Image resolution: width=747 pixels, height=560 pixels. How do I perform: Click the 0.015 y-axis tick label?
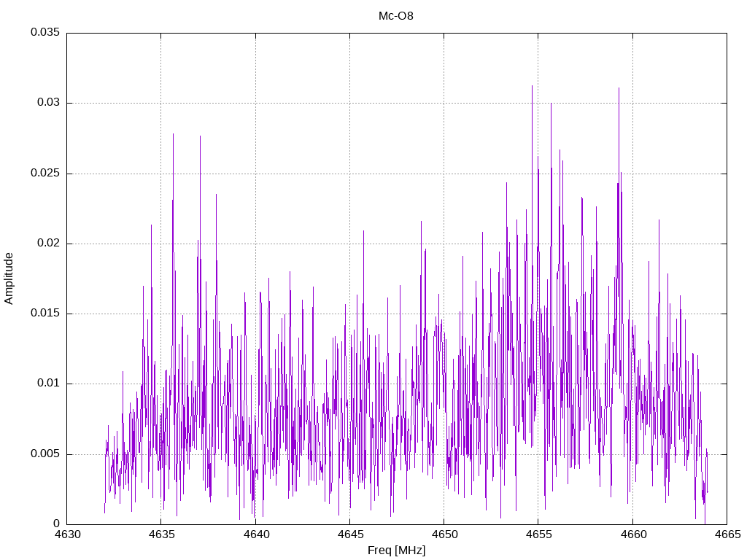click(x=45, y=313)
